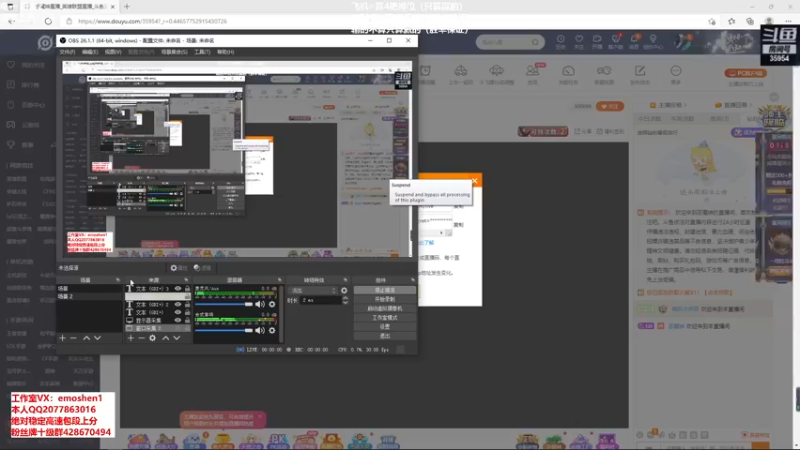The image size is (800, 450).
Task: Click the alarm clock icon in the room toolbar
Action: (x=426, y=70)
